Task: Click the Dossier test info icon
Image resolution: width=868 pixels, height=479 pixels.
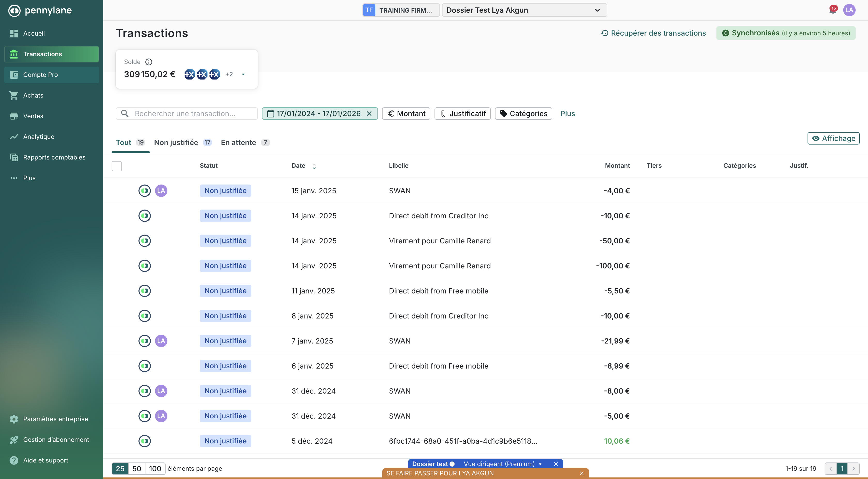Action: [452, 464]
